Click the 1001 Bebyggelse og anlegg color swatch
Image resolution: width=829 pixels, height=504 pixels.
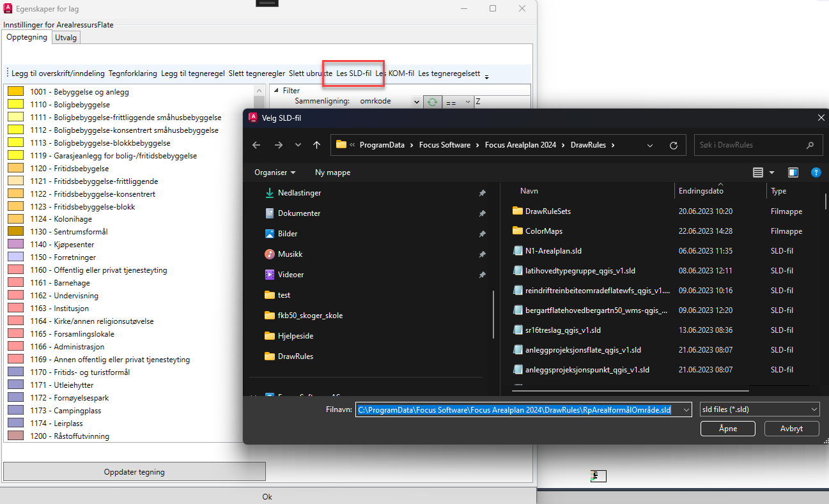[16, 92]
